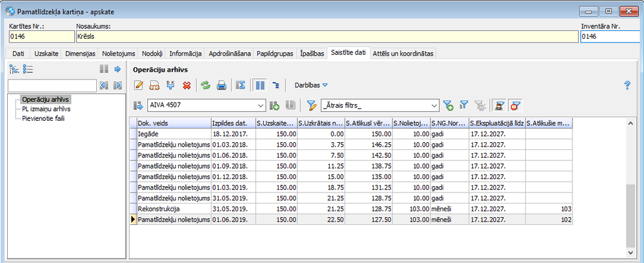Click the 01.09.2018. date cell
Image resolution: width=644 pixels, height=263 pixels.
[233, 166]
